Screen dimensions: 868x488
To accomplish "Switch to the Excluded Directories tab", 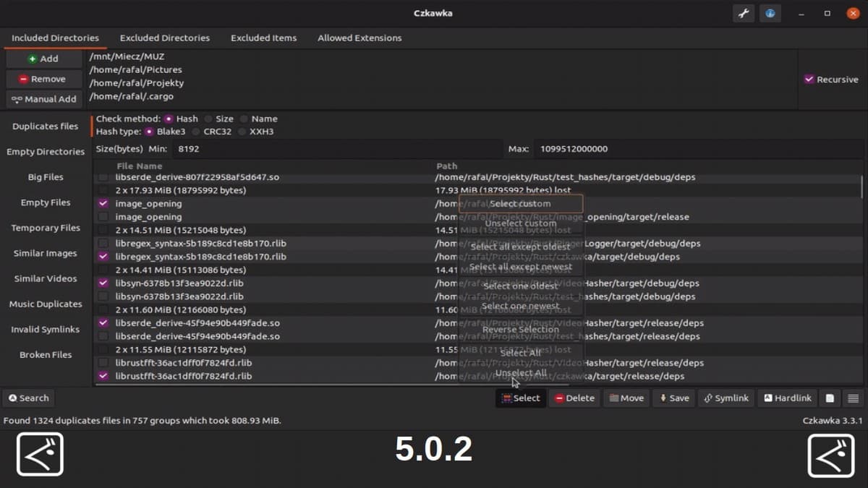I will [164, 38].
